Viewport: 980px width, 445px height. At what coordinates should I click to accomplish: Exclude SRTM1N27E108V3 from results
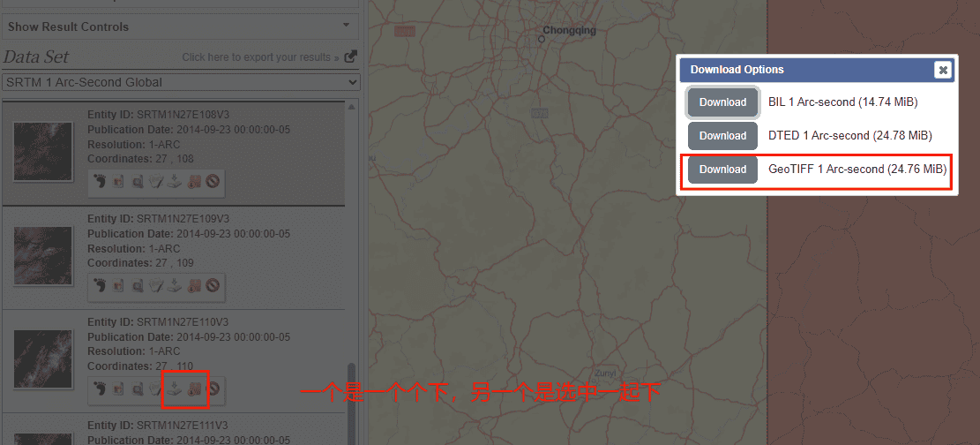[x=213, y=183]
